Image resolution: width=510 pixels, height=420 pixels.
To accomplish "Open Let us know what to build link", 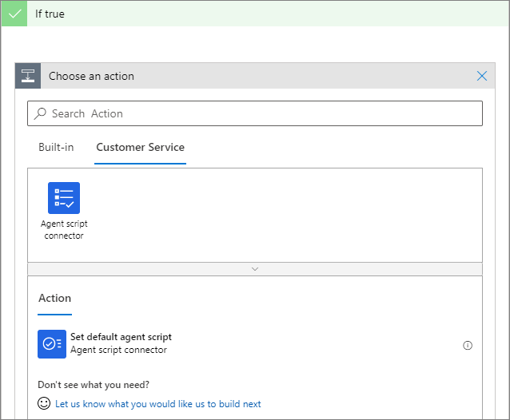I will tap(157, 404).
